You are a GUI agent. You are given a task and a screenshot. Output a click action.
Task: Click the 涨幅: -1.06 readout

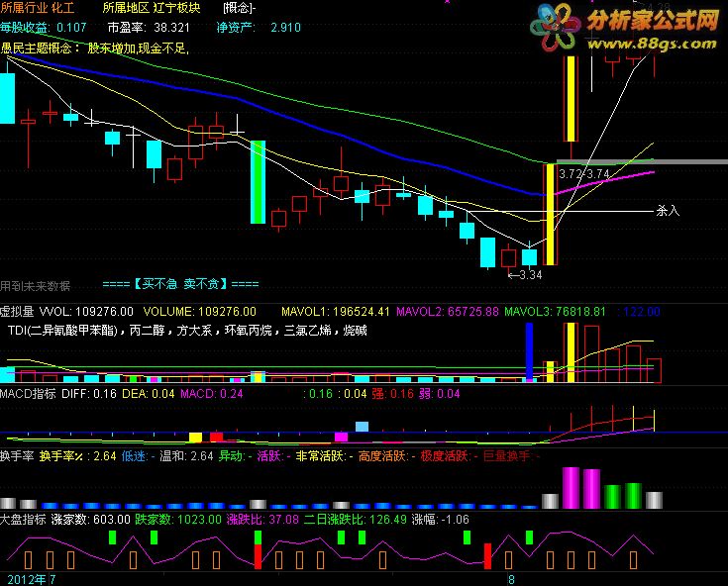click(441, 520)
